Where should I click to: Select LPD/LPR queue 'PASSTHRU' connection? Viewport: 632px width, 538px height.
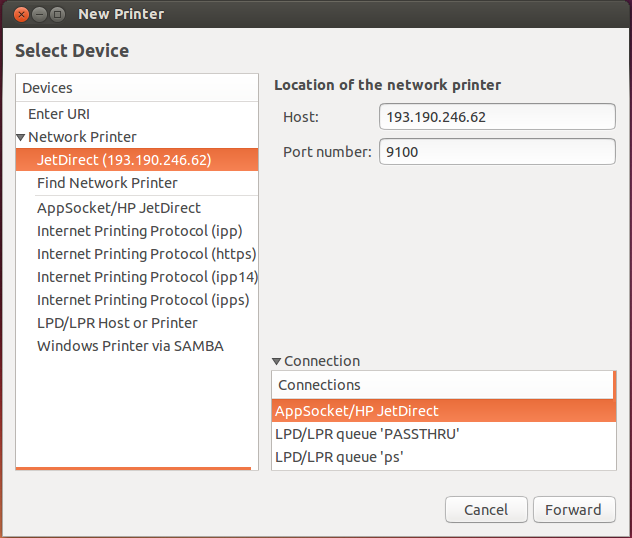pos(443,434)
